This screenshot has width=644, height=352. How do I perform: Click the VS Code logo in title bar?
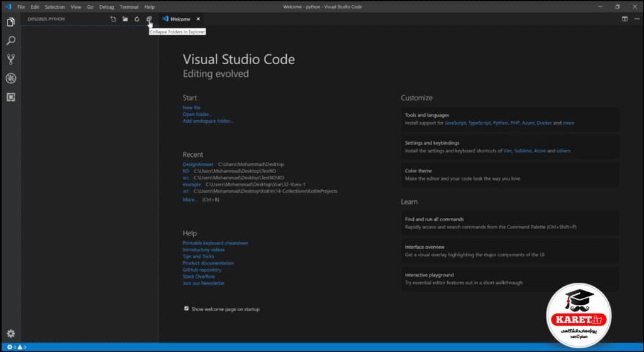coord(8,7)
